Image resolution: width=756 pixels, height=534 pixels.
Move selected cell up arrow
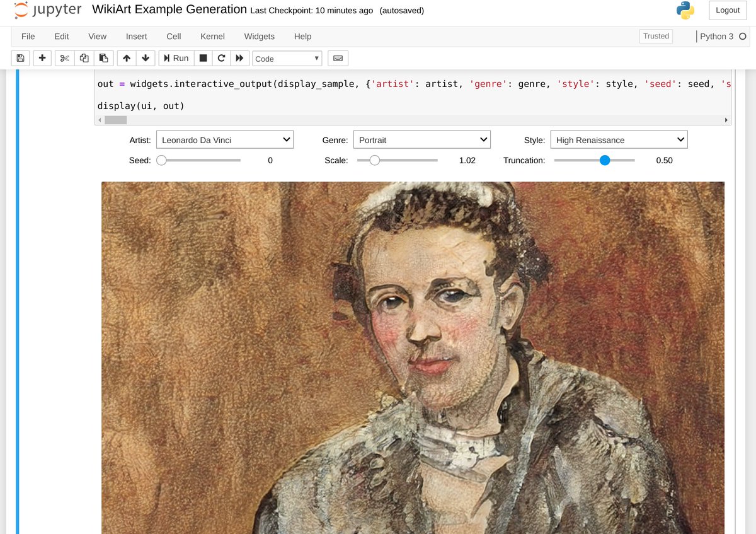click(127, 58)
